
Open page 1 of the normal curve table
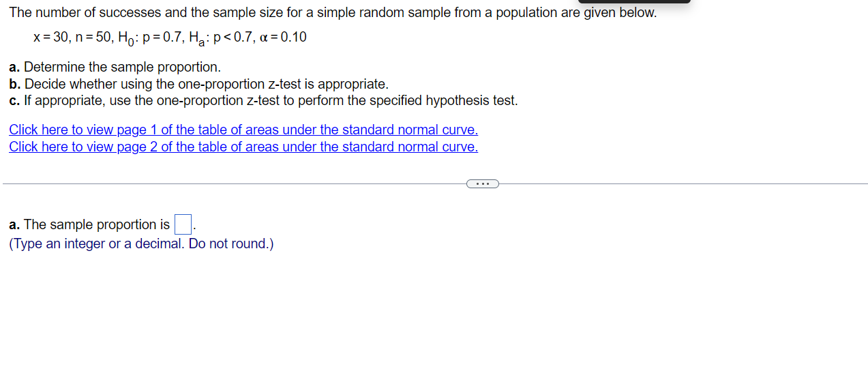pos(243,130)
